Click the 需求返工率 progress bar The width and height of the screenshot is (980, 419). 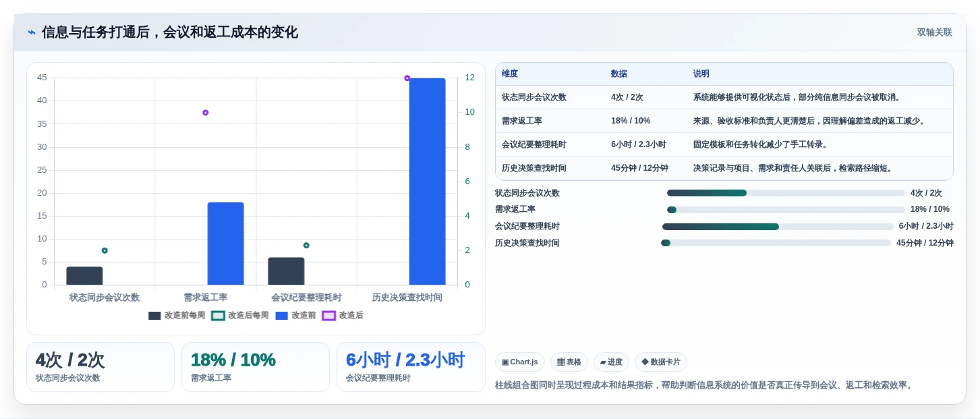pos(786,210)
